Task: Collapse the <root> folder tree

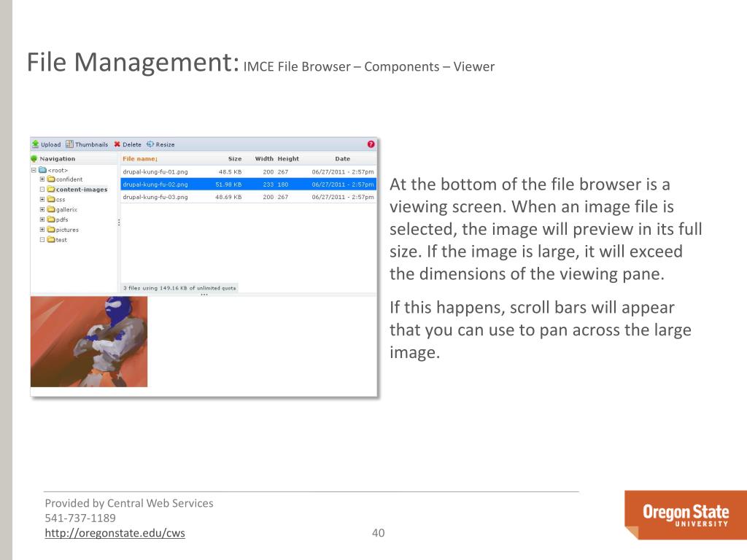Action: click(x=34, y=170)
